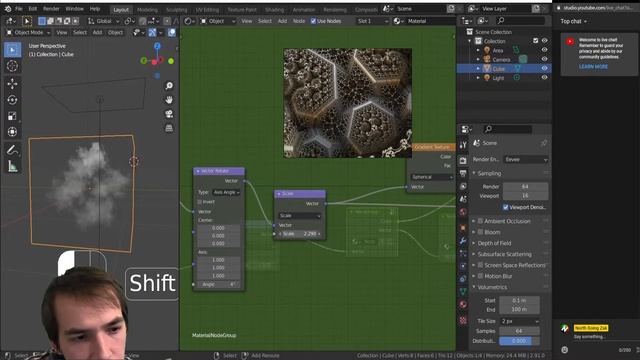Switch to the Shading workspace tab
Viewport: 640px width, 360px height.
[x=274, y=9]
